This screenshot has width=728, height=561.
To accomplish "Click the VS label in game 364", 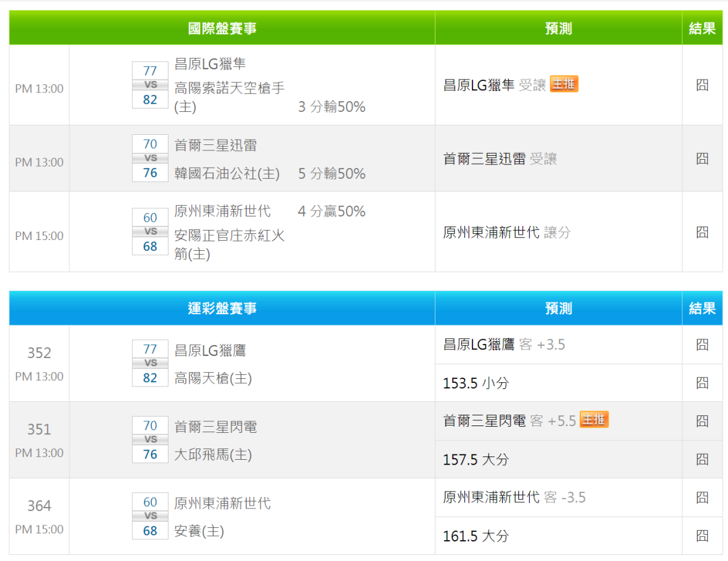I will coord(150,516).
